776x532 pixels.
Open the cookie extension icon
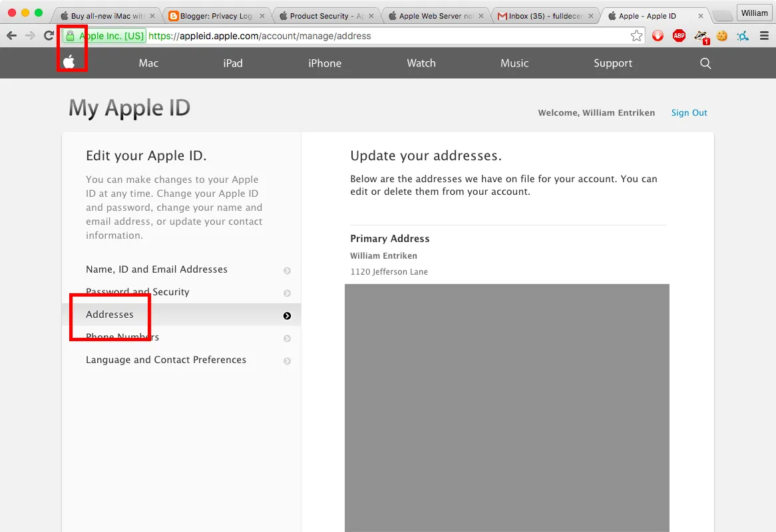pos(722,36)
